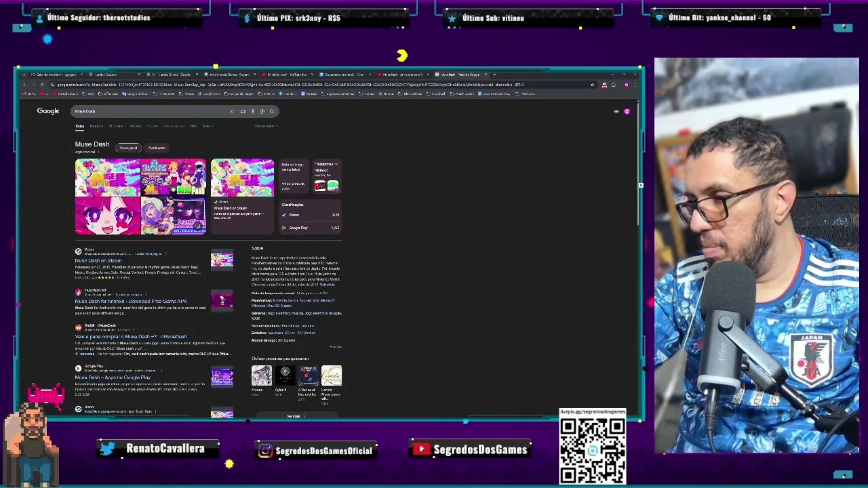Open the Google apps grid icon
This screenshot has height=488, width=868.
pyautogui.click(x=616, y=111)
